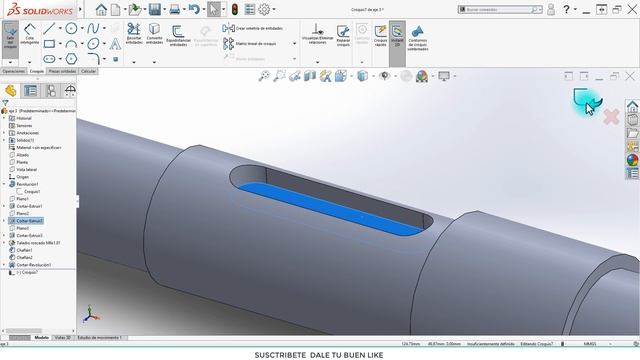Select the Spline sketch tool
The height and width of the screenshot is (360, 640).
pos(93,28)
